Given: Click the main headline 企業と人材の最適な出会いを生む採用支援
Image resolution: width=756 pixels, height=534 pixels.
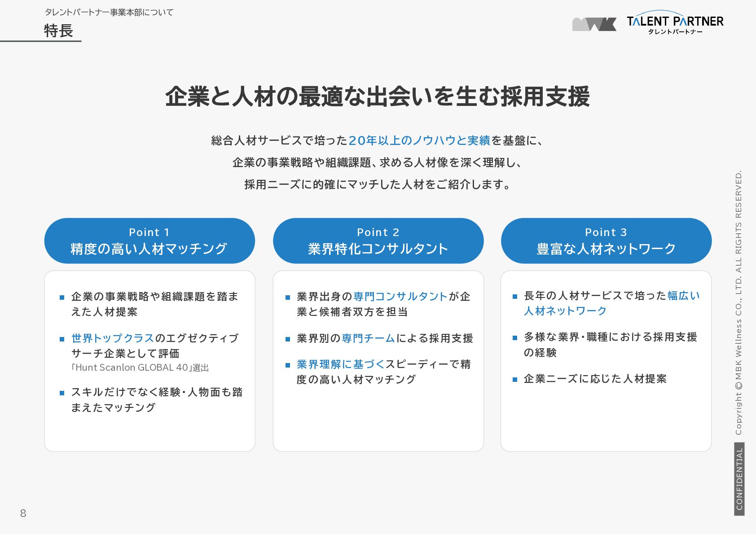Looking at the screenshot, I should point(378,96).
